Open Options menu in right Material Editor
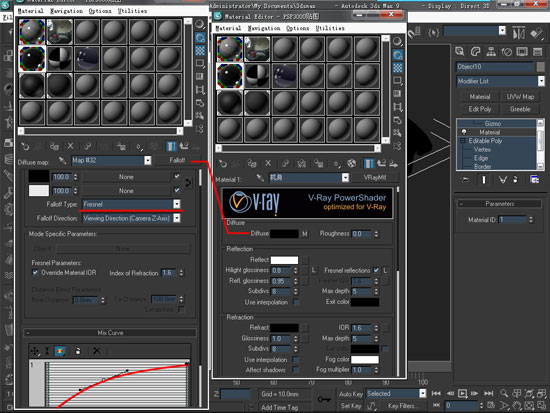Screen dimensions: 550x413 297,28
